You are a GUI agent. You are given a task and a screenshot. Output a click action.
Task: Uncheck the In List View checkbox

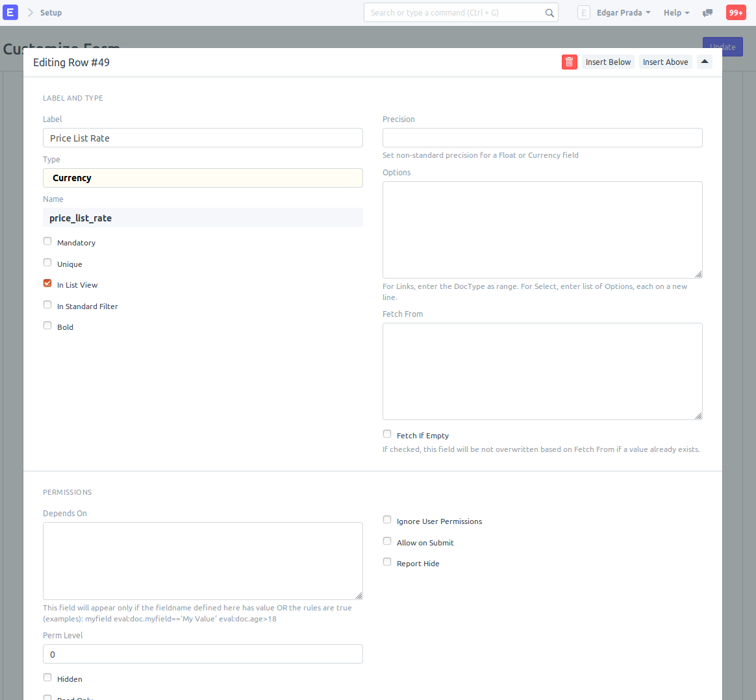(47, 283)
